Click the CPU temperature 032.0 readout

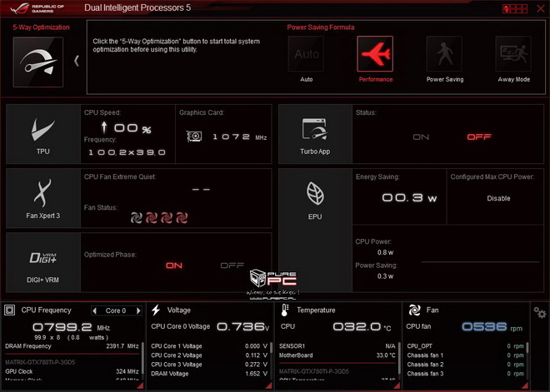point(362,327)
